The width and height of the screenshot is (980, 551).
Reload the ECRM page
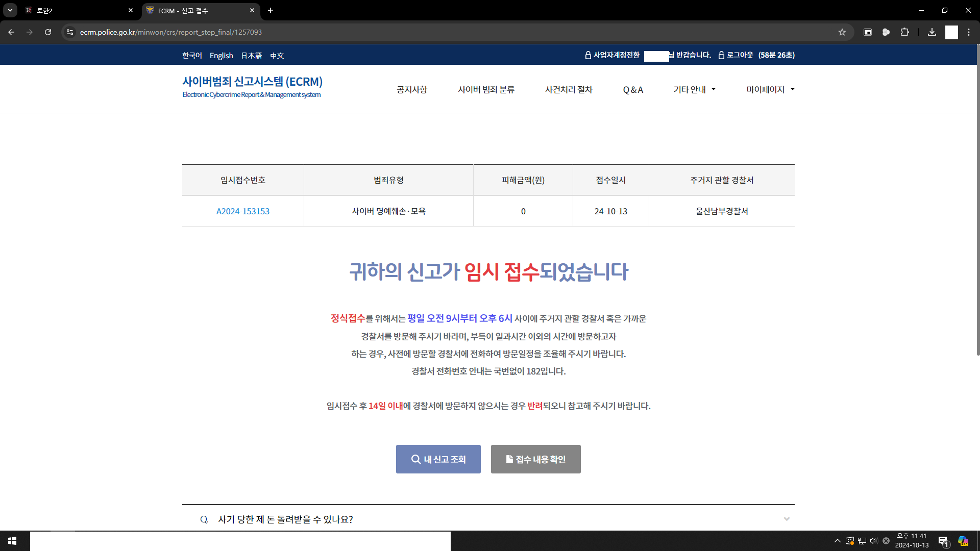pyautogui.click(x=48, y=32)
